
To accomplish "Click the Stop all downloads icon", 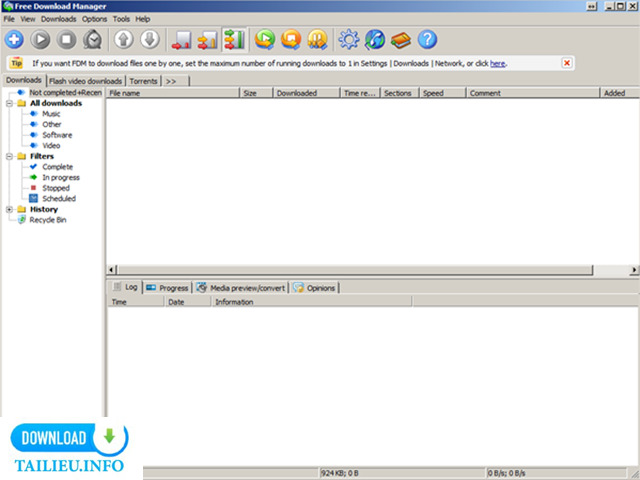I will click(x=291, y=40).
